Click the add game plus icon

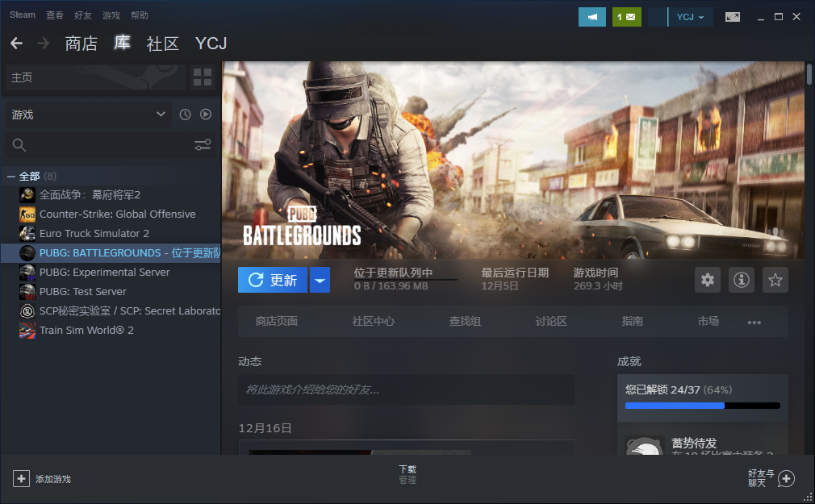[x=21, y=478]
